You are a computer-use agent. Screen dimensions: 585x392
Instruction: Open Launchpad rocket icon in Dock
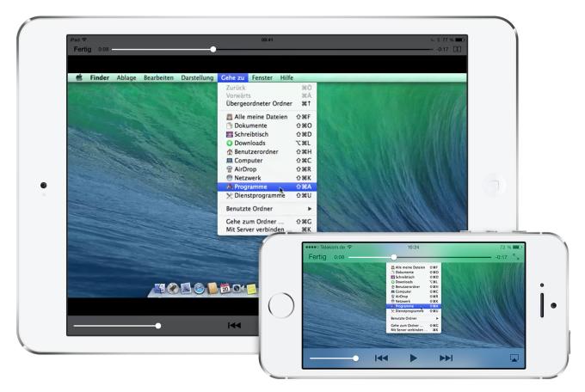pos(173,288)
